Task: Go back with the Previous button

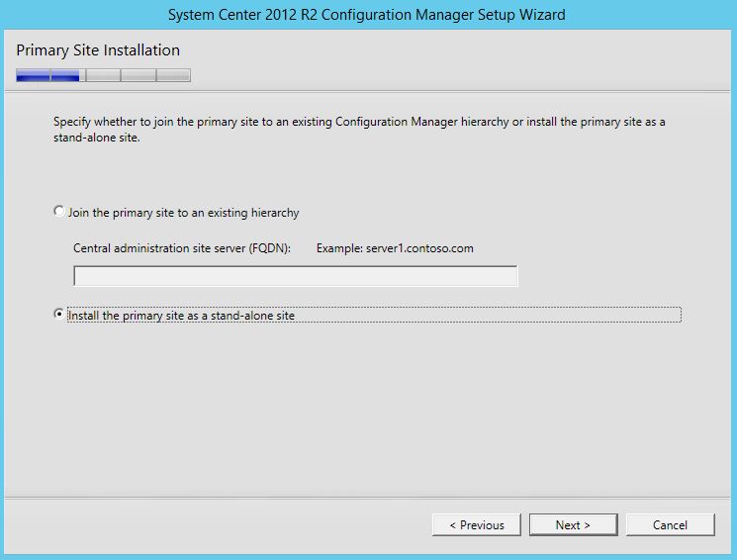Action: coord(477,524)
